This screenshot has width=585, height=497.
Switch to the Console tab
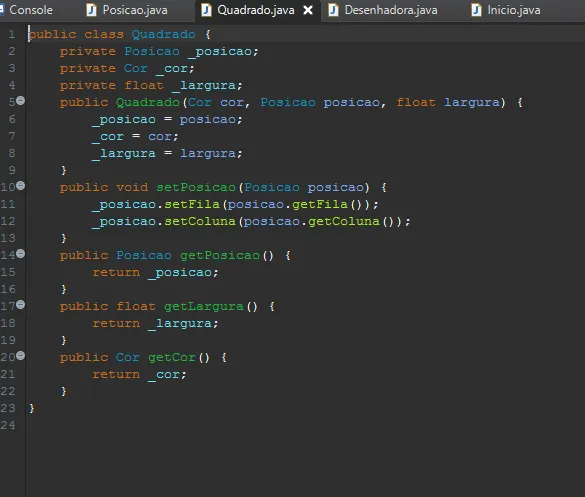coord(26,10)
